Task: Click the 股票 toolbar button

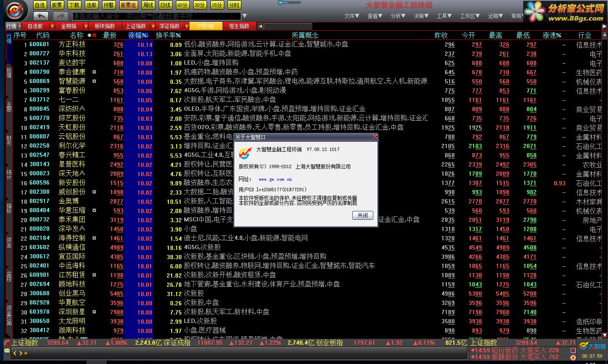Action: 57,5
